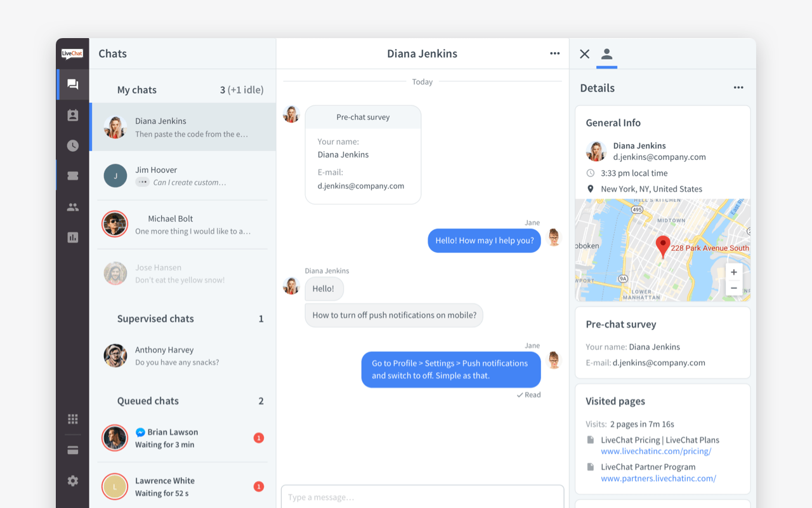Click Brian Lawson's unread badge
Screen dimensions: 812x508
(x=258, y=438)
